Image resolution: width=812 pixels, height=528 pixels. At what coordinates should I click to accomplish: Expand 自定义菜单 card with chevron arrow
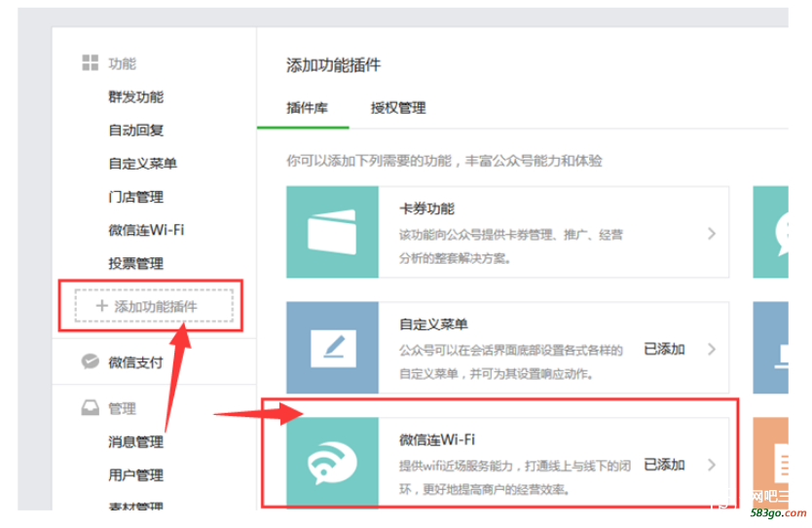(712, 349)
